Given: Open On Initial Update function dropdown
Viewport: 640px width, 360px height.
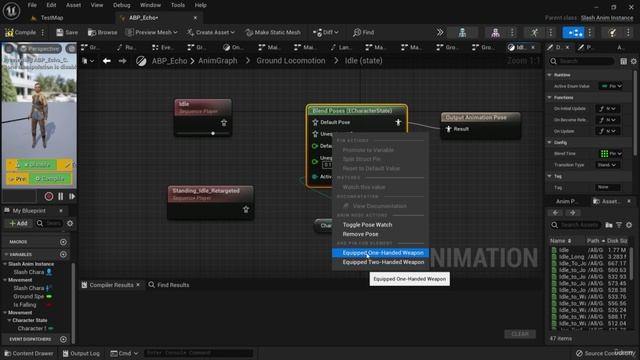Looking at the screenshot, I should pyautogui.click(x=607, y=109).
